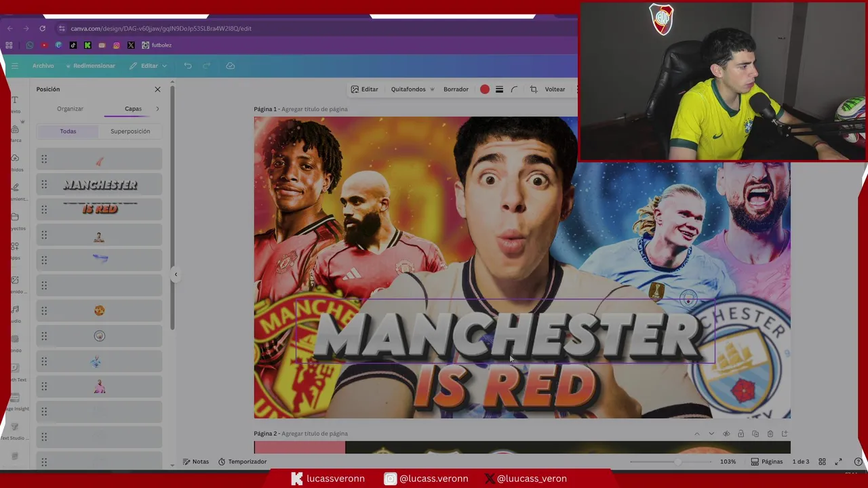Reload the Canva page in the browser
The height and width of the screenshot is (488, 868).
42,28
